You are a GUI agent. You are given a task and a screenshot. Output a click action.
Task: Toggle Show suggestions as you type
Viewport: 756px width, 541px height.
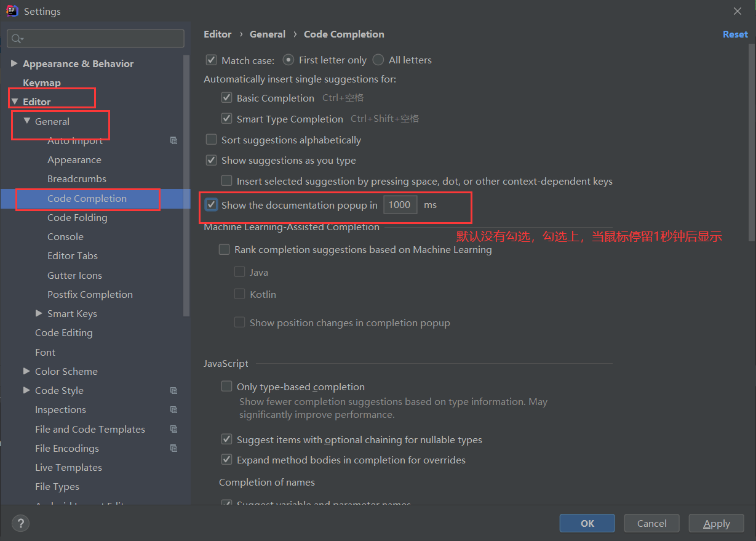click(211, 160)
